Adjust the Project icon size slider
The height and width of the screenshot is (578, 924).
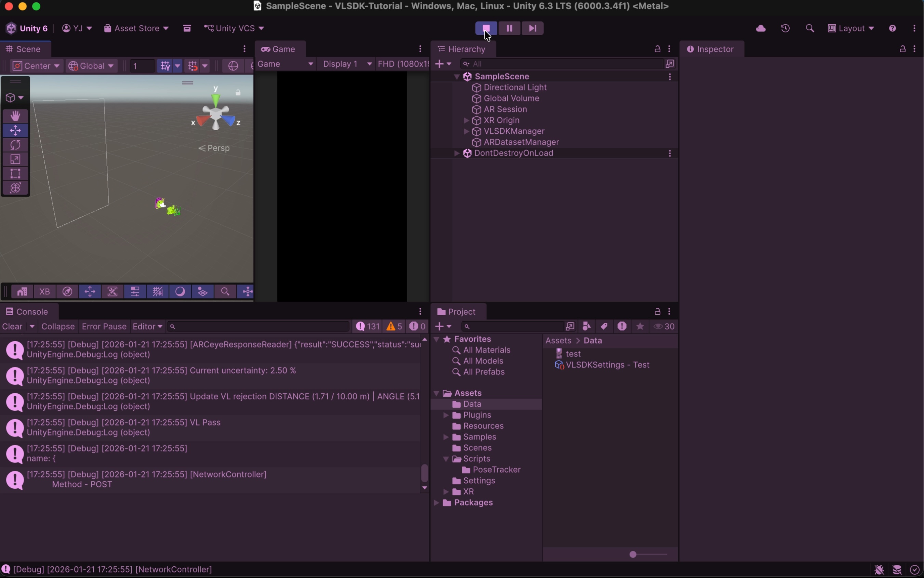[x=633, y=554]
